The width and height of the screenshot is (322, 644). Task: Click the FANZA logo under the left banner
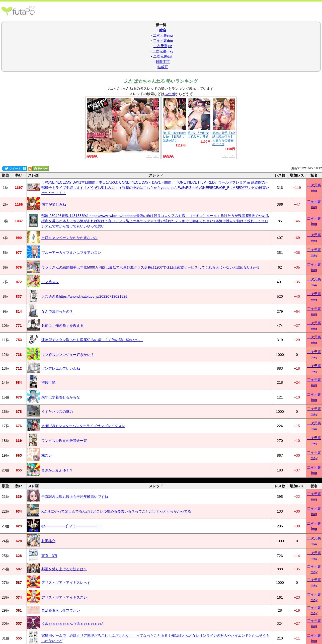pos(92,156)
